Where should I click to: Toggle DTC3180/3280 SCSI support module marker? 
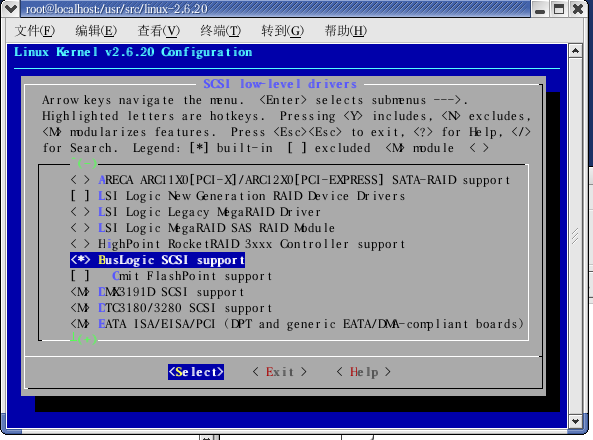point(80,308)
